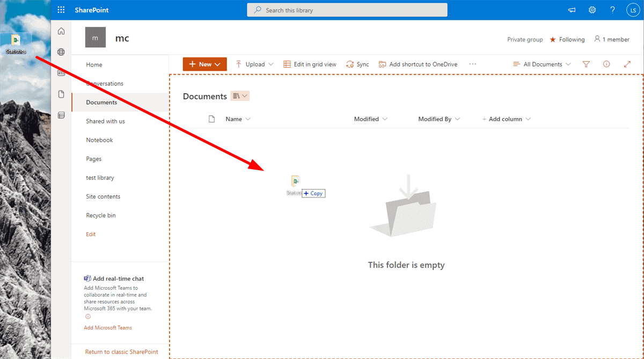Click the megaphone icon in the top bar

pyautogui.click(x=571, y=10)
